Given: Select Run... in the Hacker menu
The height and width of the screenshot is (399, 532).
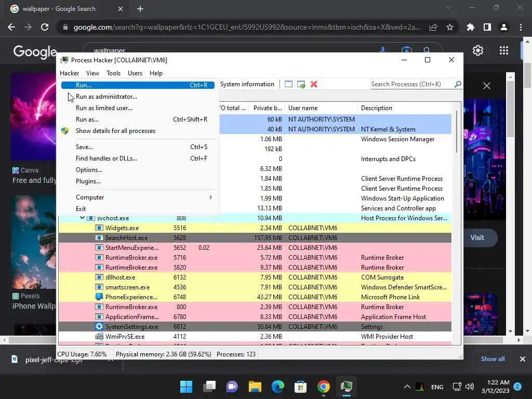Looking at the screenshot, I should pos(138,85).
